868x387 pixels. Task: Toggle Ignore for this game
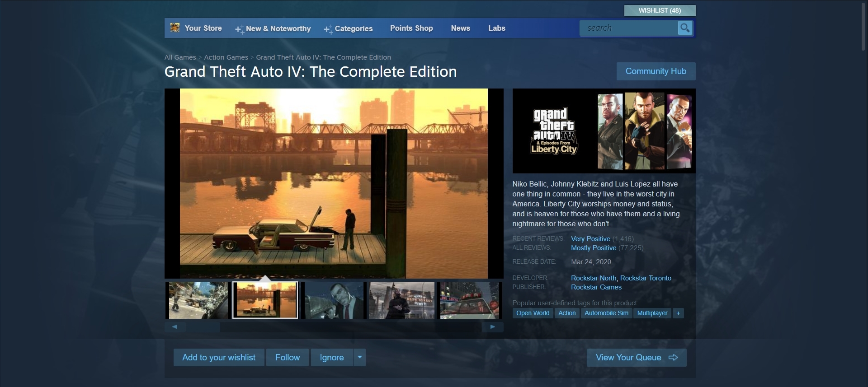tap(331, 357)
